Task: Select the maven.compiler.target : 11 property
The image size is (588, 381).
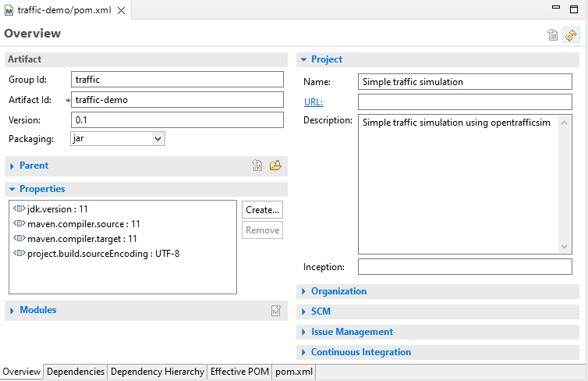Action: [82, 239]
